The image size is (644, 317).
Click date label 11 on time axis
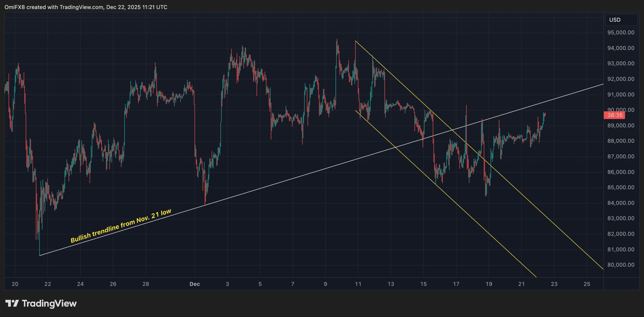[358, 284]
